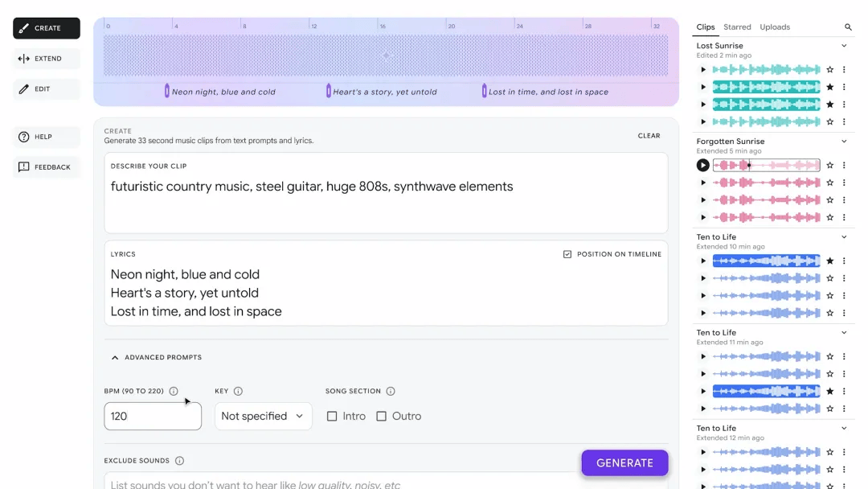Star the playing Forgotten Sunrise clip
868x489 pixels.
829,165
